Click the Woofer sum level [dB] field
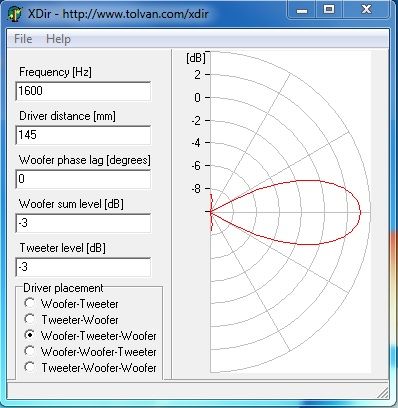398x408 pixels. coord(83,223)
